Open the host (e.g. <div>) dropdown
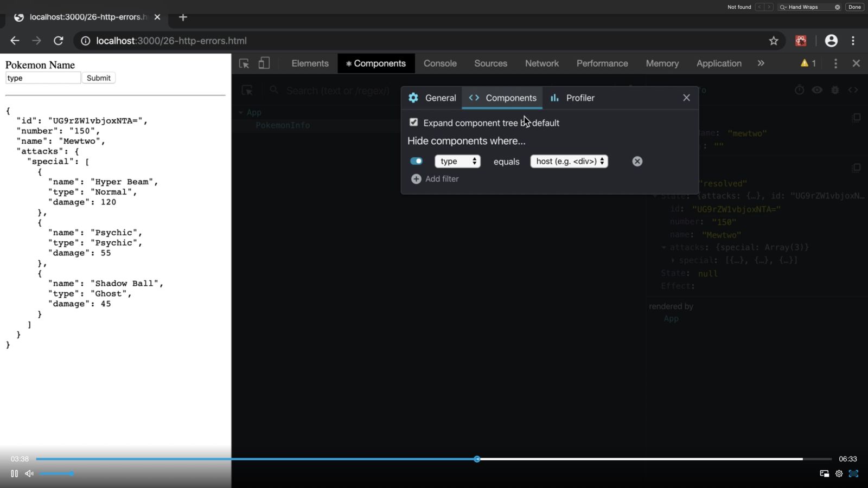The image size is (868, 488). [569, 162]
